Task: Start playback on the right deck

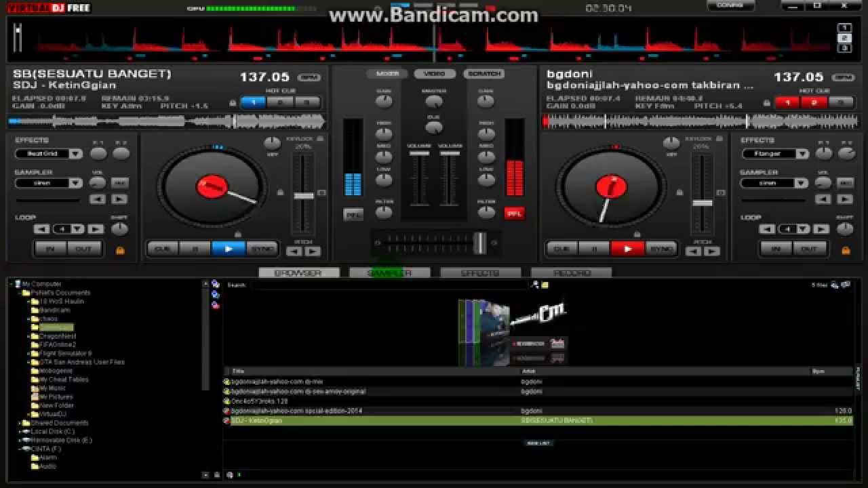Action: (x=627, y=249)
